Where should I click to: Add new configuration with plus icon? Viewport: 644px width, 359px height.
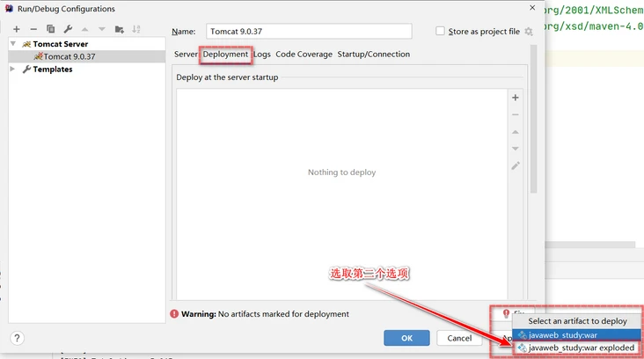[17, 29]
